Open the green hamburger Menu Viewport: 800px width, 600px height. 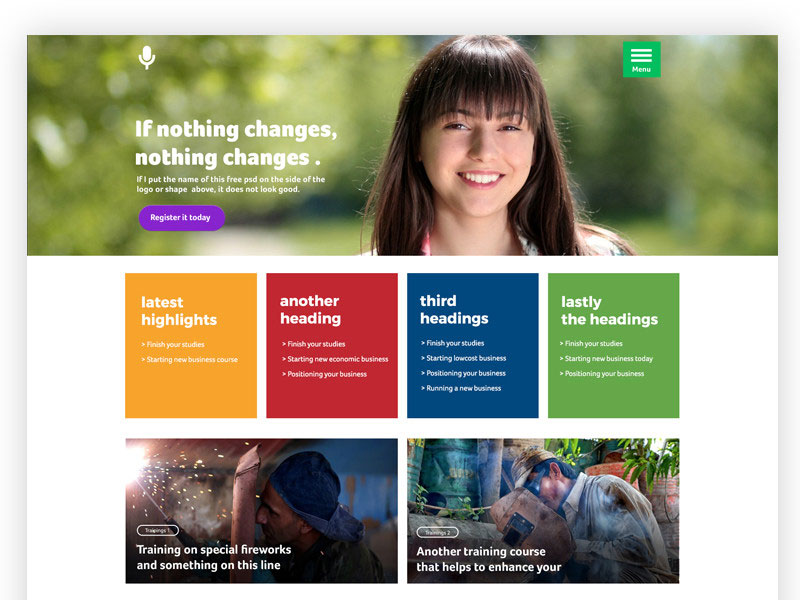[641, 59]
